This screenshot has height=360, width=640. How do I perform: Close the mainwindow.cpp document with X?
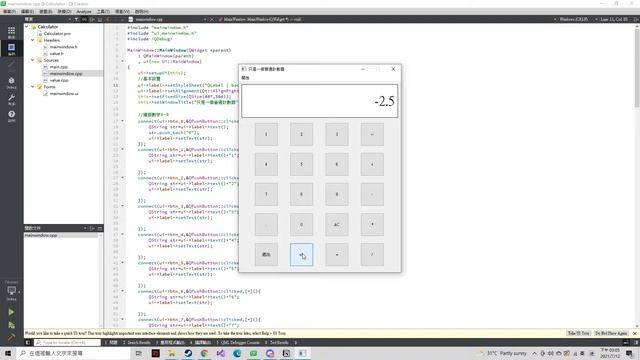click(x=211, y=19)
